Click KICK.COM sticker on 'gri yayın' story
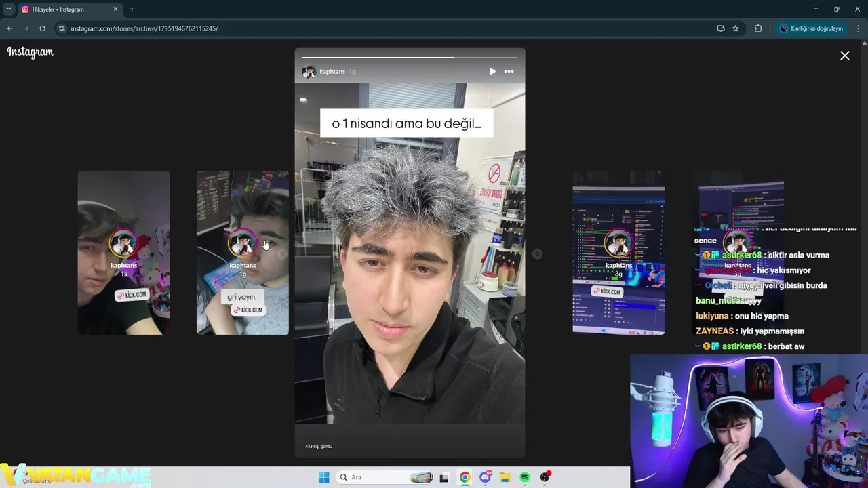Image resolution: width=868 pixels, height=488 pixels. (248, 310)
